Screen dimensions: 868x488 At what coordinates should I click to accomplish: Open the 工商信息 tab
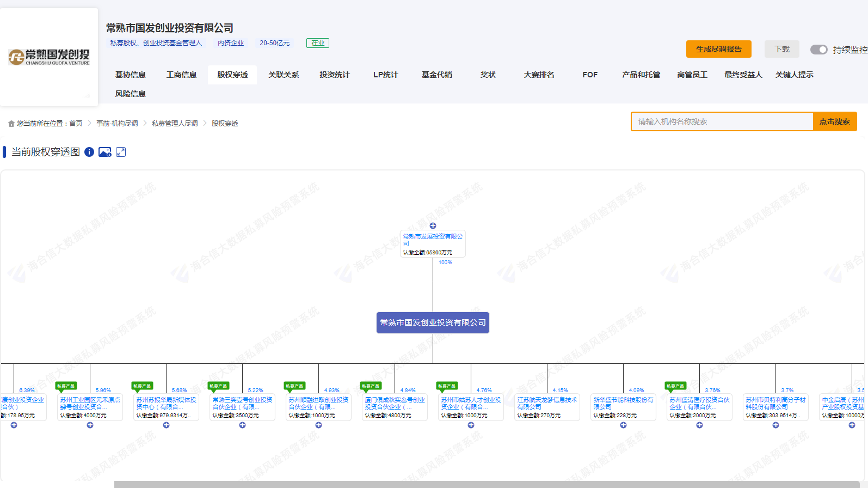point(182,75)
